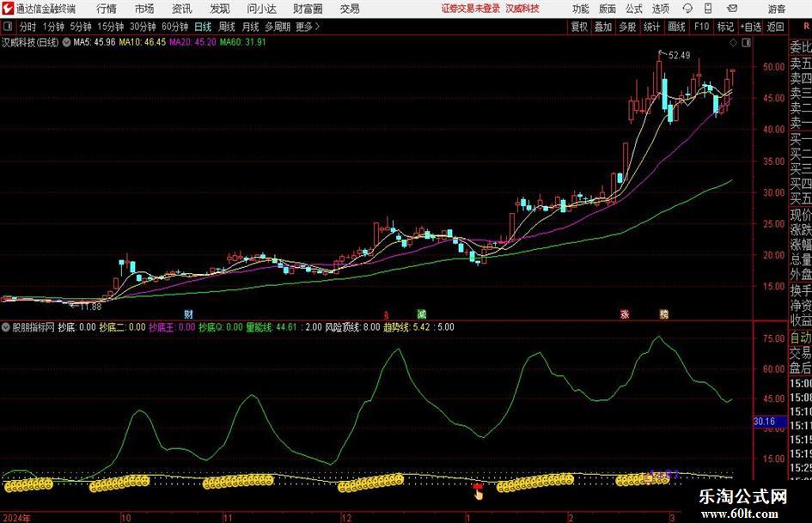
Task: Open sub-indicator dropdown beside 股朋指标网
Action: 6,327
